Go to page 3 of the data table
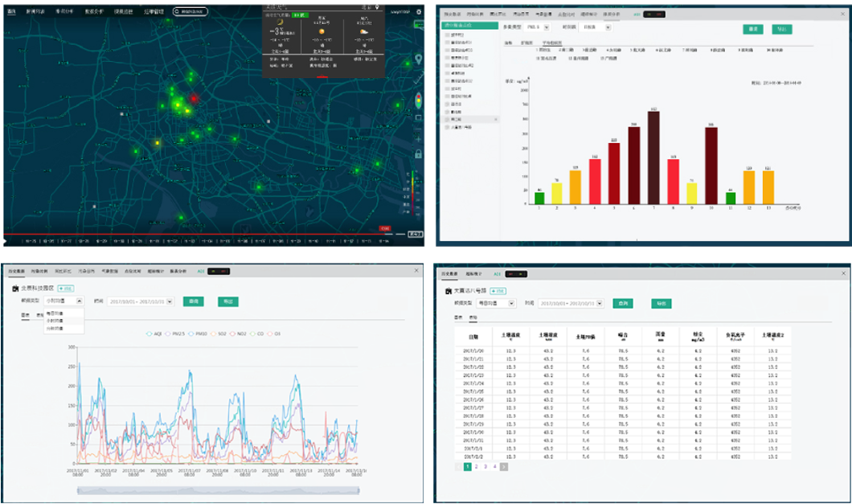Viewport: 852px width, 504px height. pos(485,466)
